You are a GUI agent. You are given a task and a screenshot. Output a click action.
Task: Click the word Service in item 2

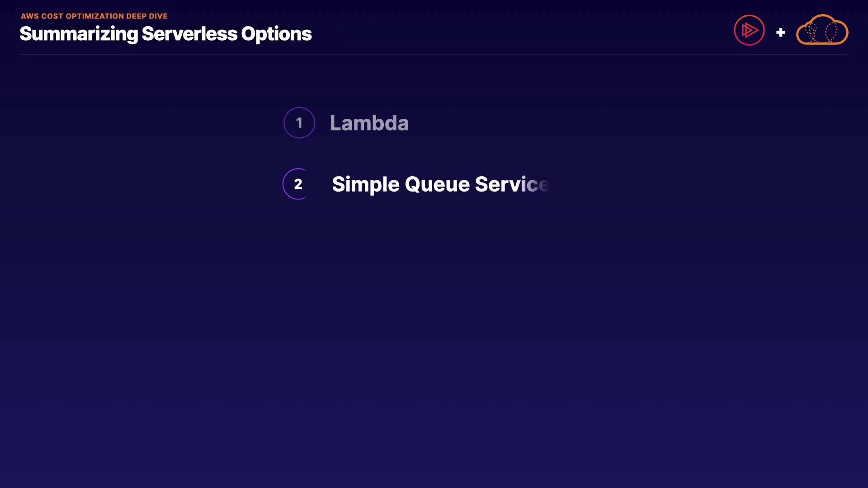[512, 184]
